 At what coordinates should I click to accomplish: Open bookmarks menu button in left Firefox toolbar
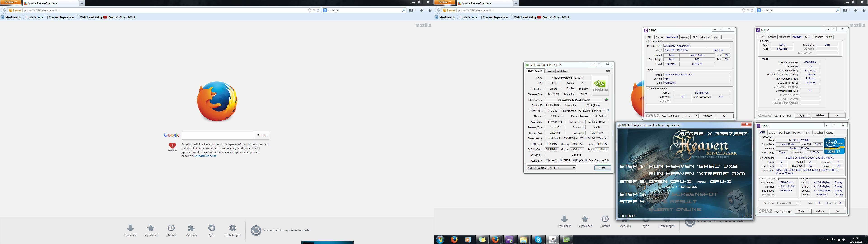[413, 10]
